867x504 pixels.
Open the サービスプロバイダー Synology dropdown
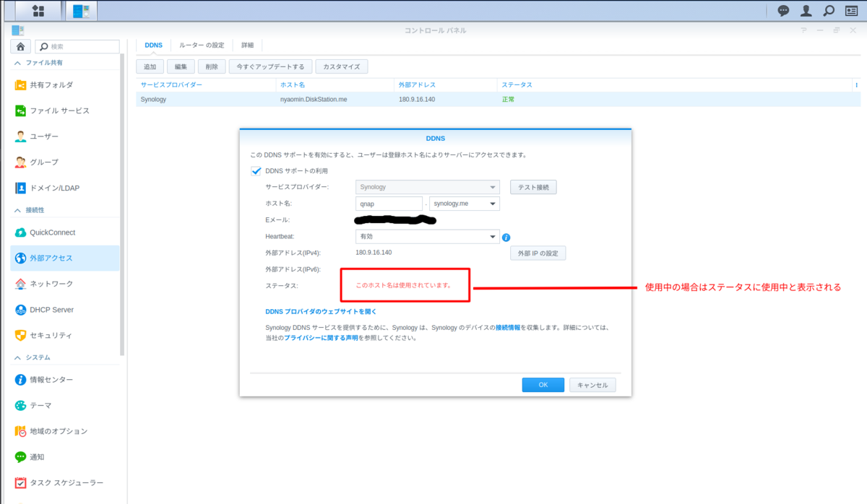coord(427,187)
